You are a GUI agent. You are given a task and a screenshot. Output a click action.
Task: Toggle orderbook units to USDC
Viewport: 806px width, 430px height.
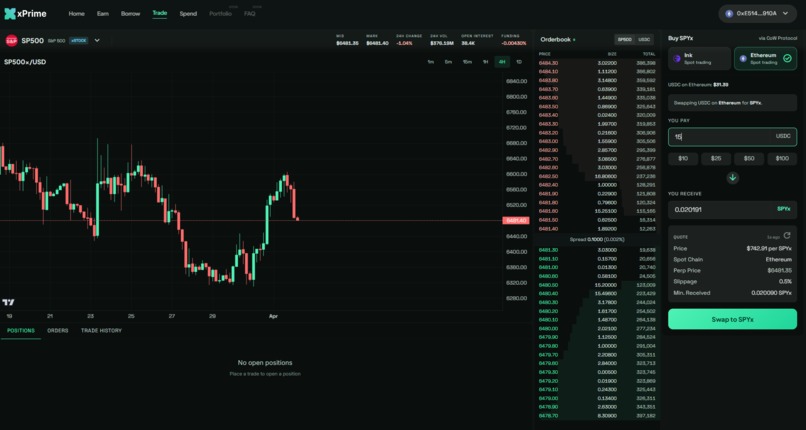[x=644, y=40]
